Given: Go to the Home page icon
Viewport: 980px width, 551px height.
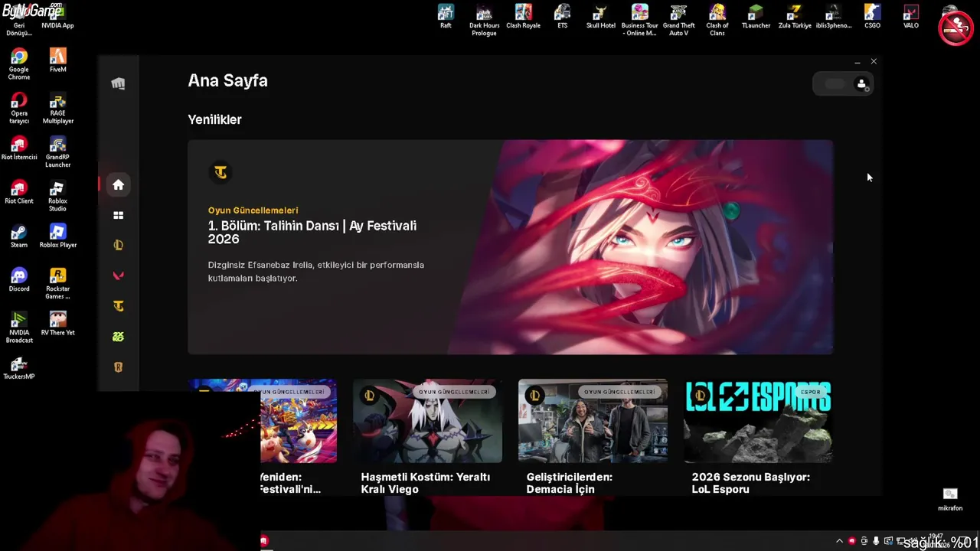Looking at the screenshot, I should [118, 184].
